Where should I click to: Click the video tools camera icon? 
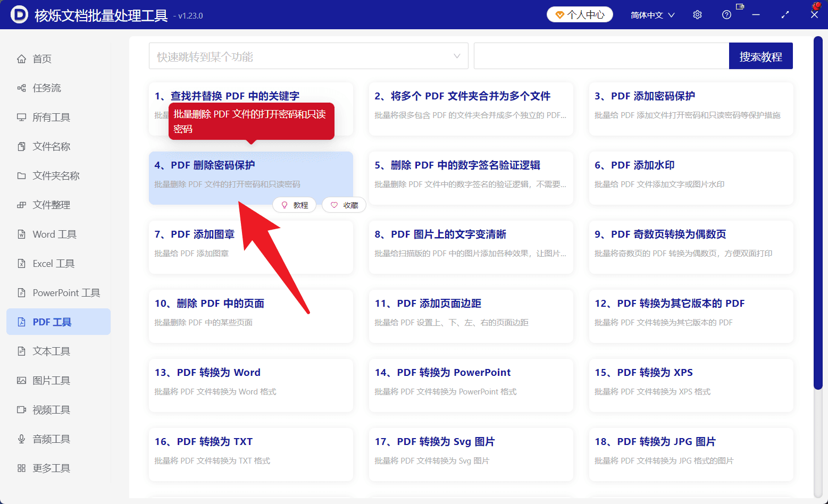click(x=21, y=410)
